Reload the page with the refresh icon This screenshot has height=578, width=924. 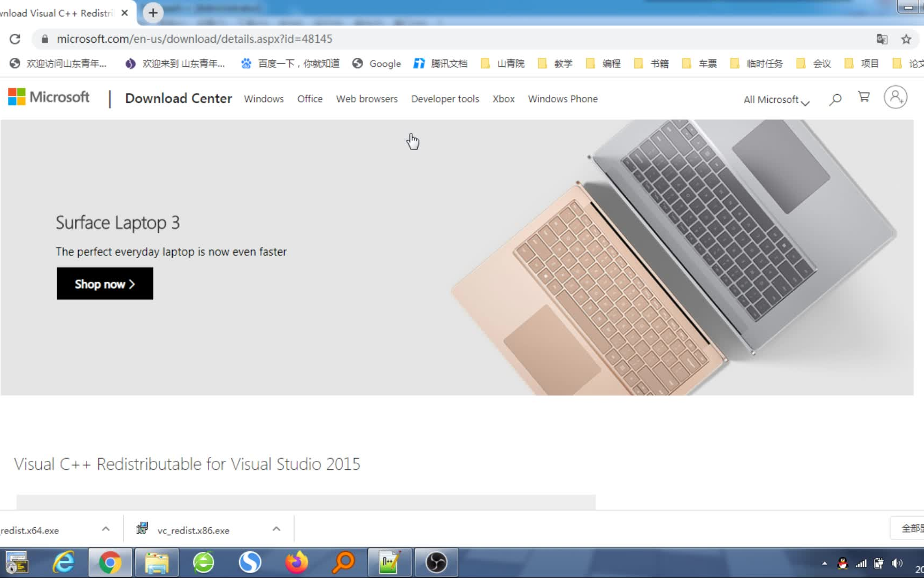15,39
